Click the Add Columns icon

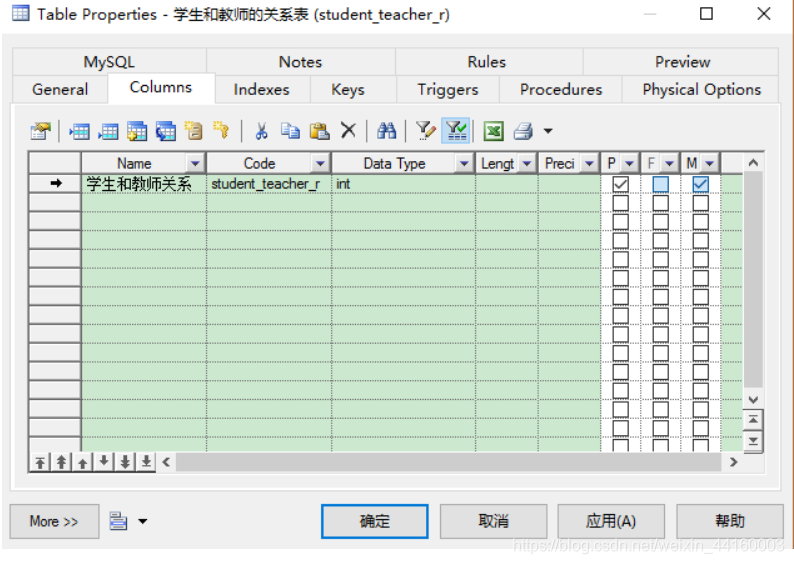[x=137, y=131]
